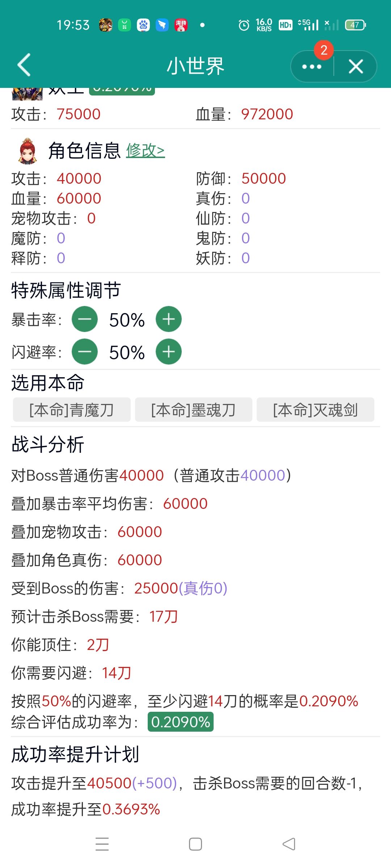Open the 修改> link for character info
This screenshot has height=868, width=391.
(146, 150)
